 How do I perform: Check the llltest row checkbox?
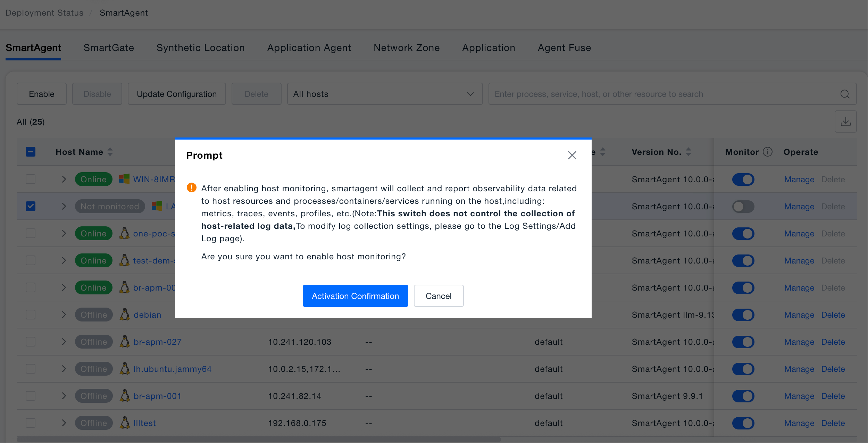coord(31,423)
